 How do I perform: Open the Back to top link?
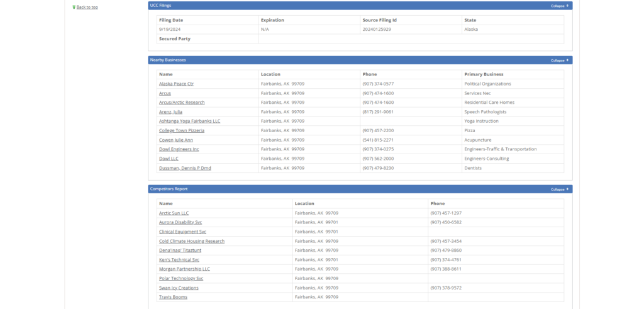pyautogui.click(x=87, y=7)
